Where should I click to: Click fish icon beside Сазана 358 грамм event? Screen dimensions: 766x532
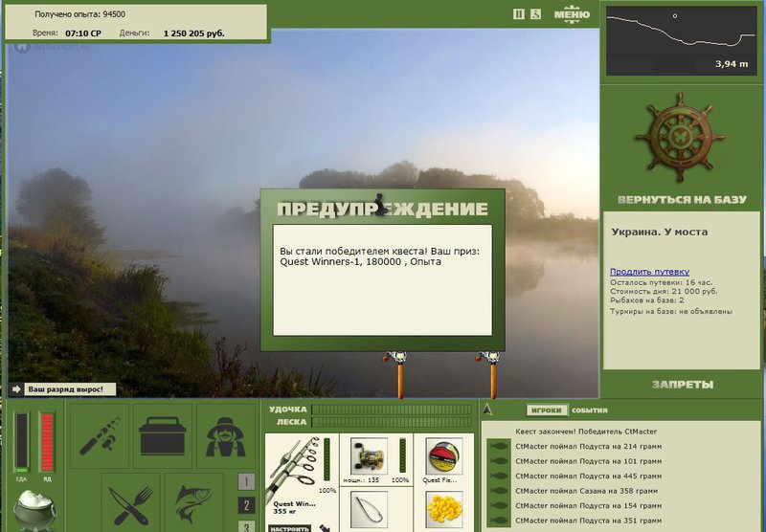tap(498, 491)
